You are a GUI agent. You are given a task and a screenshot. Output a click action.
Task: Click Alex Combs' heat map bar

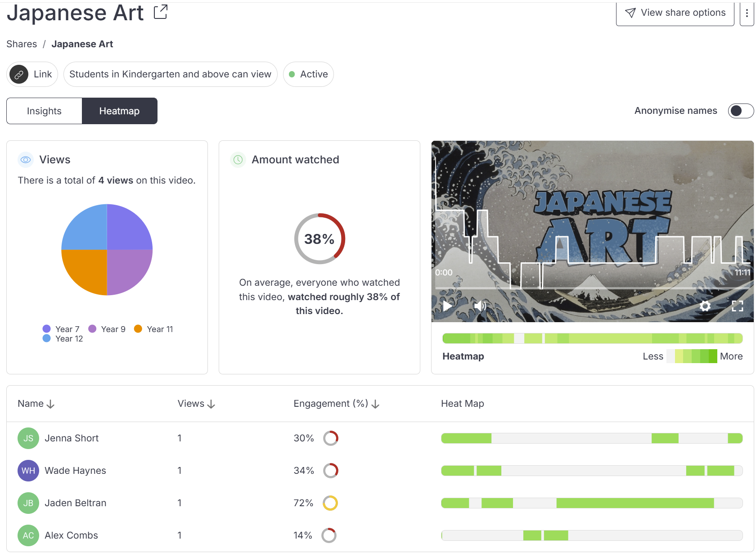[592, 535]
